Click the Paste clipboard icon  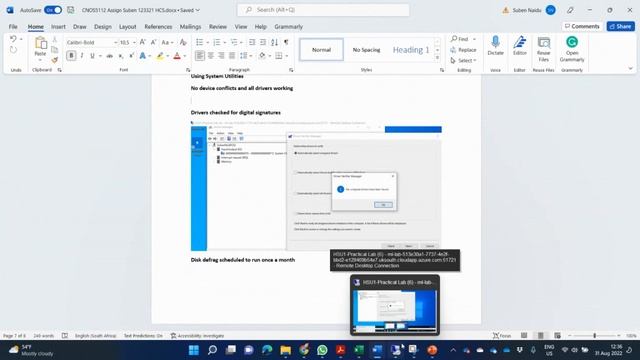coord(40,43)
